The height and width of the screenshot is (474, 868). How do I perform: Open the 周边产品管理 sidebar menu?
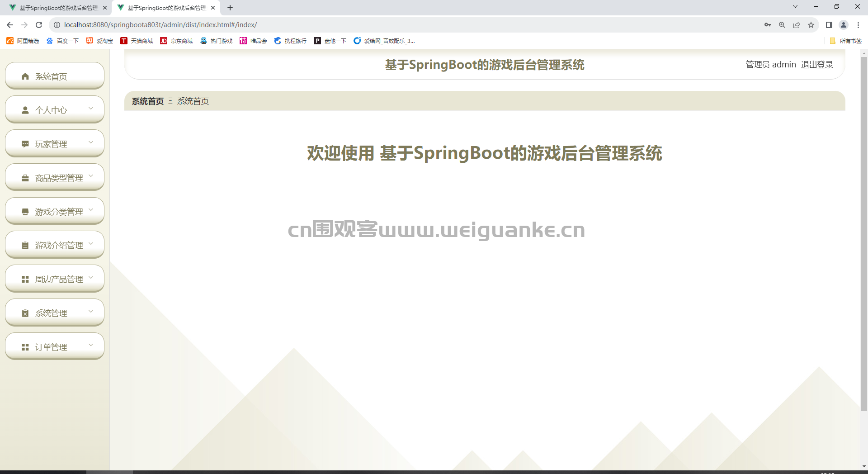(x=55, y=279)
